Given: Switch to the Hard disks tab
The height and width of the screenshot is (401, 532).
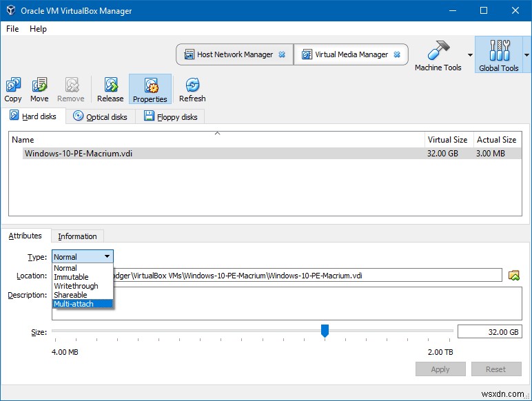Looking at the screenshot, I should click(x=33, y=116).
